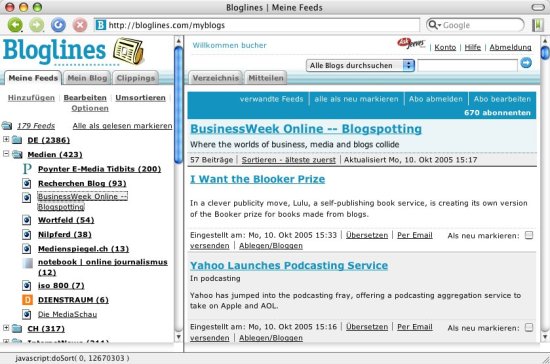Click the feed icon beside Wortfeld
This screenshot has height=364, width=550.
tap(27, 220)
